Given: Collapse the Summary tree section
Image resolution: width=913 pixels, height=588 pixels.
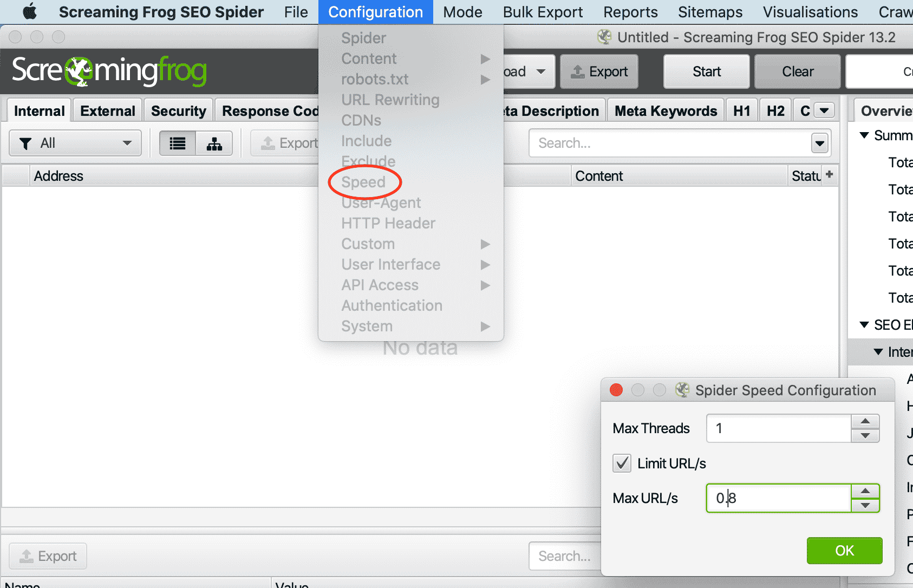Looking at the screenshot, I should 864,135.
